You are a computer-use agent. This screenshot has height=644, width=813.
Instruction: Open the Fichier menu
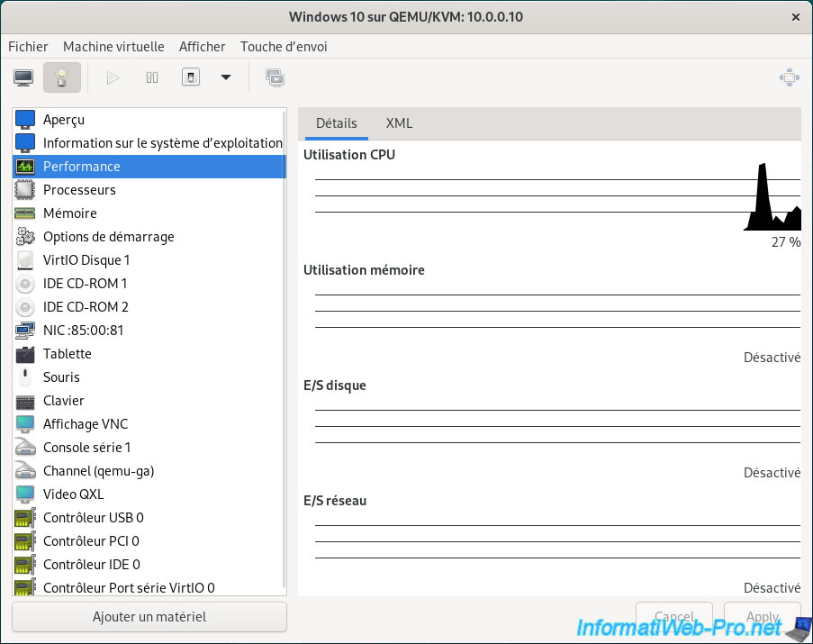coord(28,47)
